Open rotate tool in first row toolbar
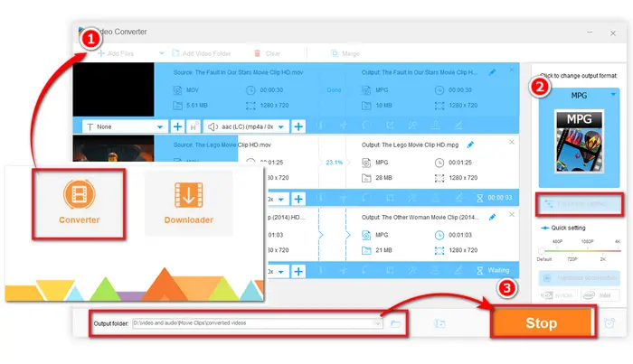 tap(366, 126)
